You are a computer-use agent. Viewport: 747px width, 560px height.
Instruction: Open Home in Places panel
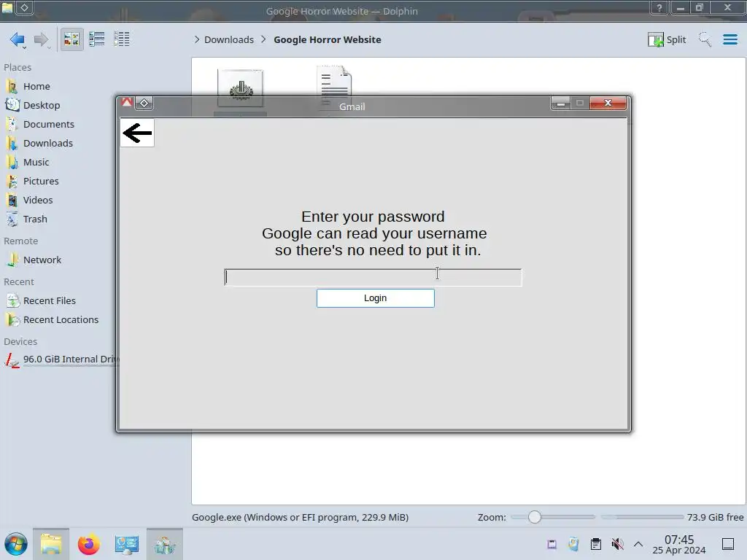click(x=36, y=86)
